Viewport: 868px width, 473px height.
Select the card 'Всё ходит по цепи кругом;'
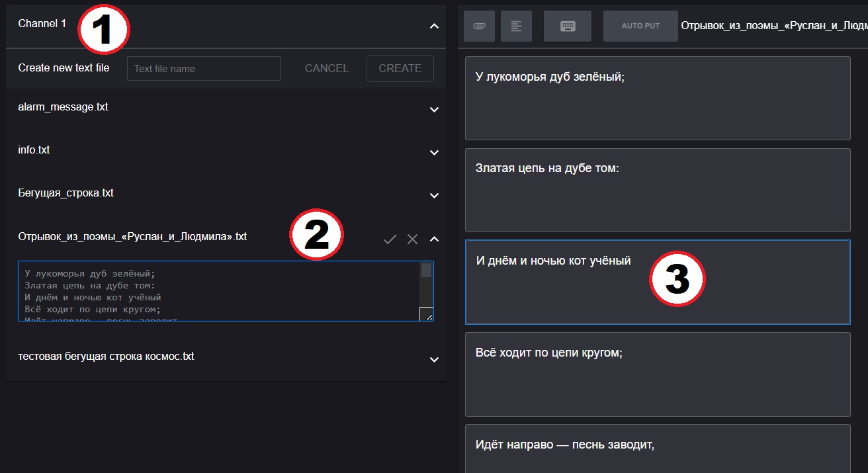click(658, 374)
